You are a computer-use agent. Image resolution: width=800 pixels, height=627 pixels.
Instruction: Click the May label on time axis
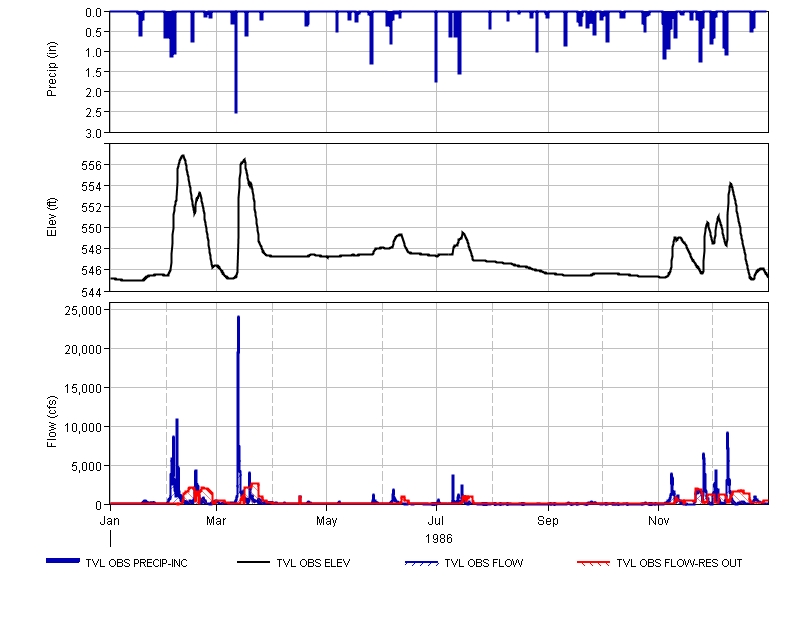tap(327, 521)
